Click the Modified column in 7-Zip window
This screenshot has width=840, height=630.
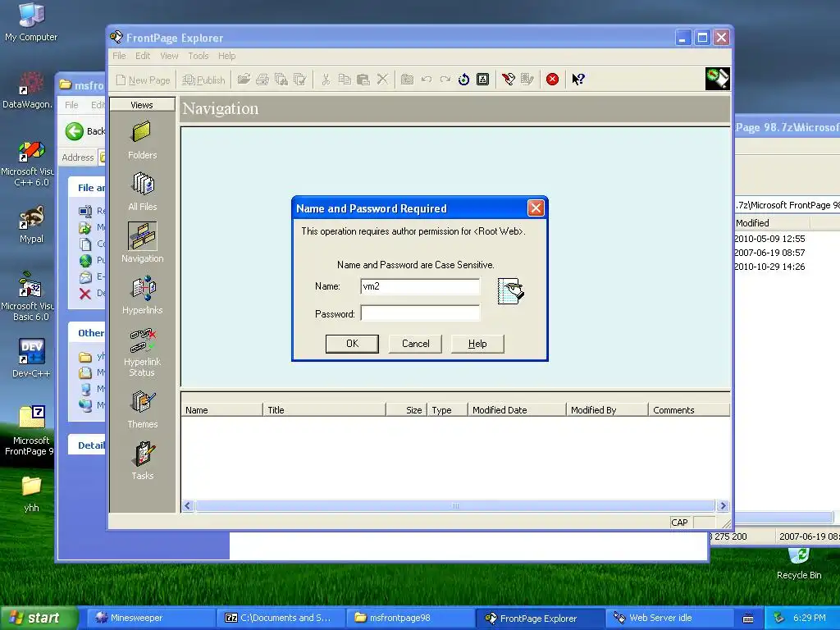point(771,223)
